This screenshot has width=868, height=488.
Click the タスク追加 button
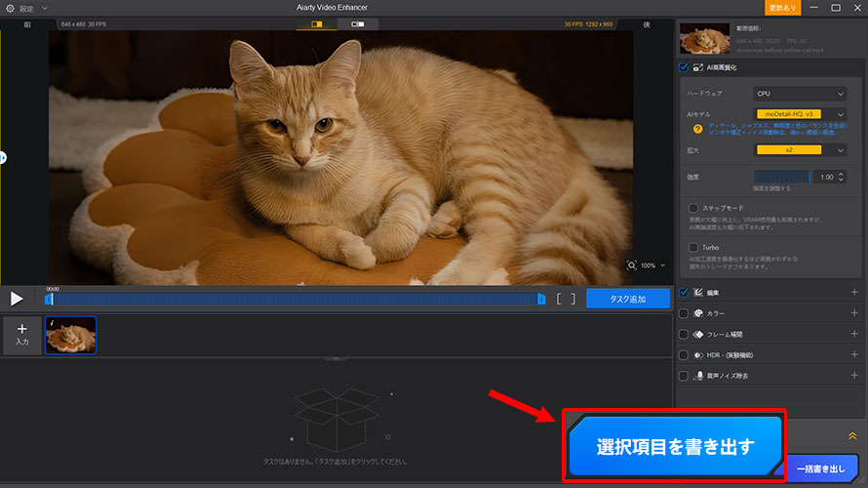coord(628,299)
